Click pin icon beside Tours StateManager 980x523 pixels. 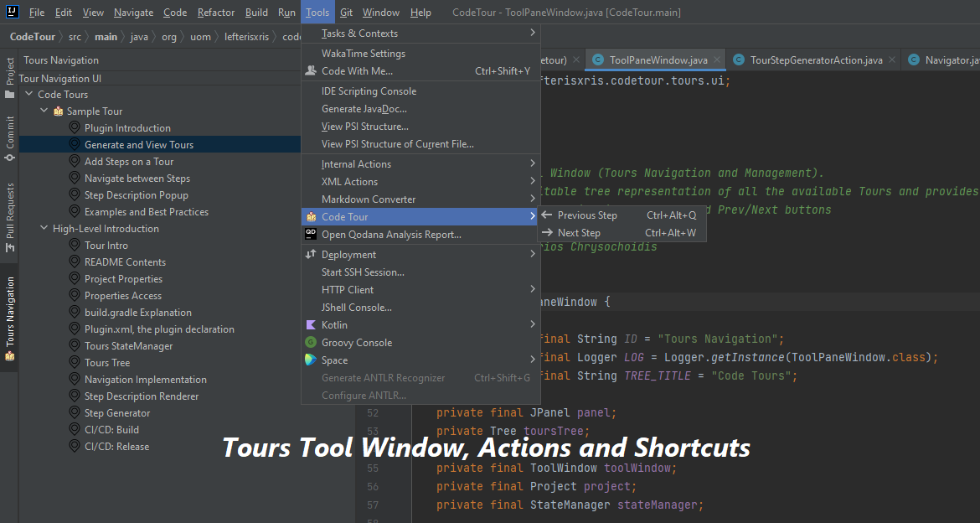pyautogui.click(x=75, y=346)
